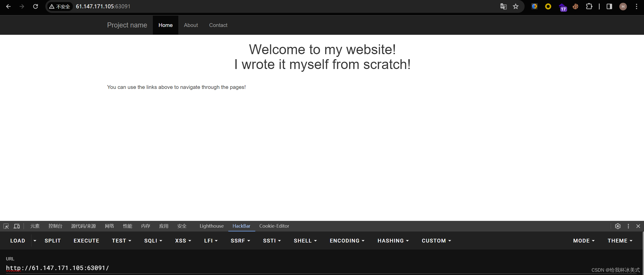The width and height of the screenshot is (644, 275).
Task: Click the cookie extension icon in toolbar
Action: (575, 6)
